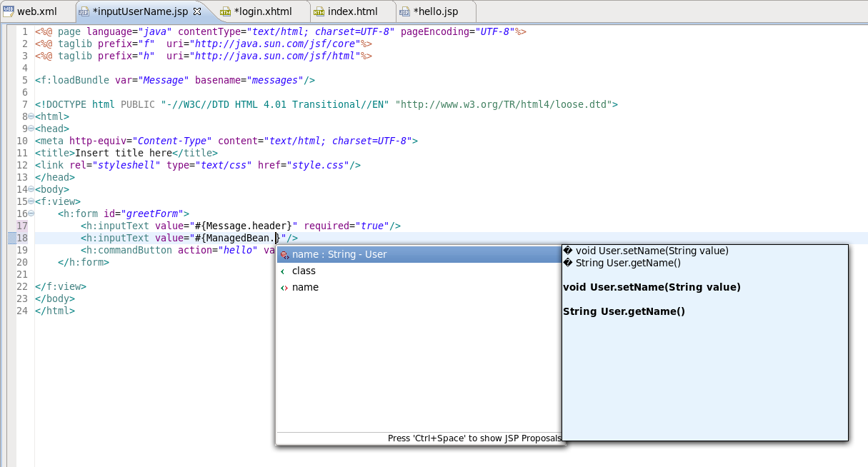Close the inputUserName.jsp editor tab

[x=198, y=11]
